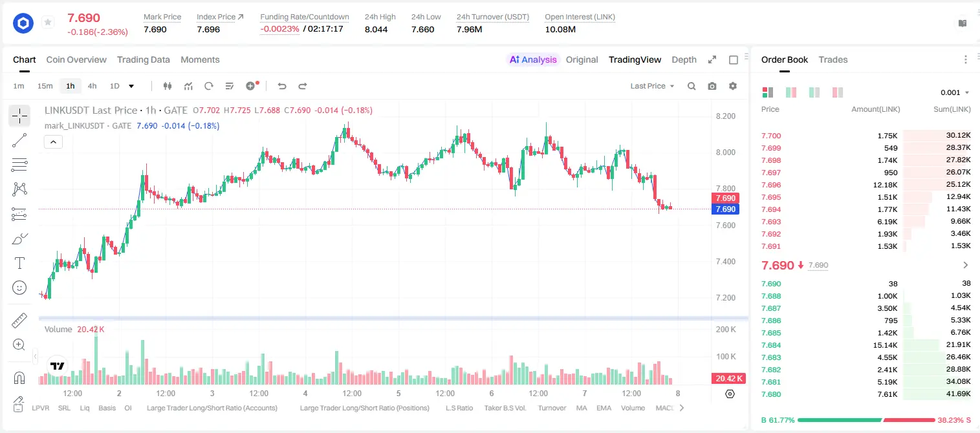Click the 7.696 sell order row
Viewport: 980px width, 433px height.
click(866, 185)
